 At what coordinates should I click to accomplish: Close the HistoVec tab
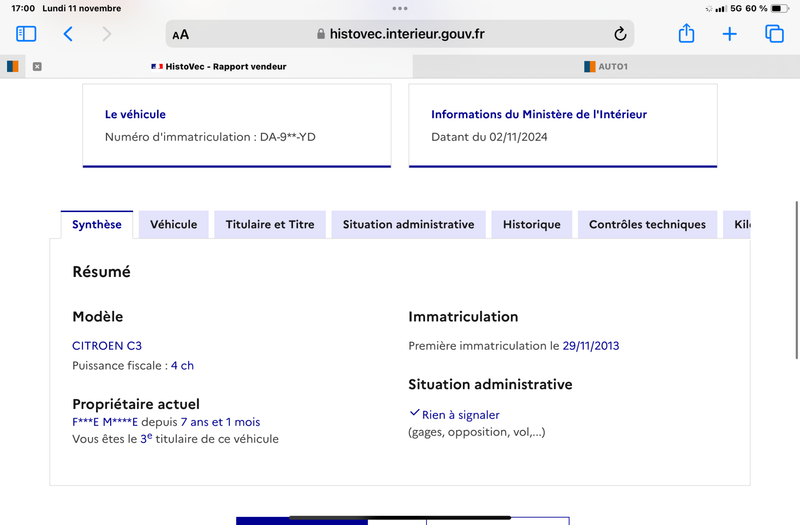37,66
